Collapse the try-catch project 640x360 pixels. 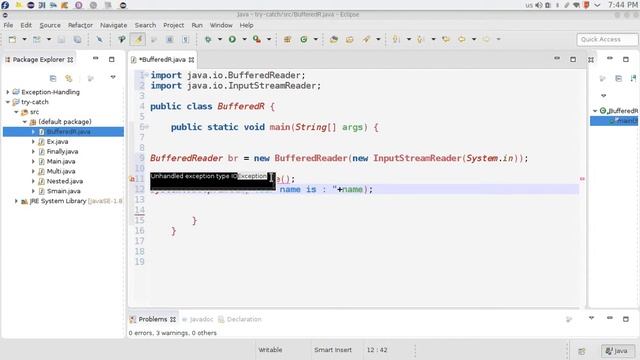(x=8, y=102)
